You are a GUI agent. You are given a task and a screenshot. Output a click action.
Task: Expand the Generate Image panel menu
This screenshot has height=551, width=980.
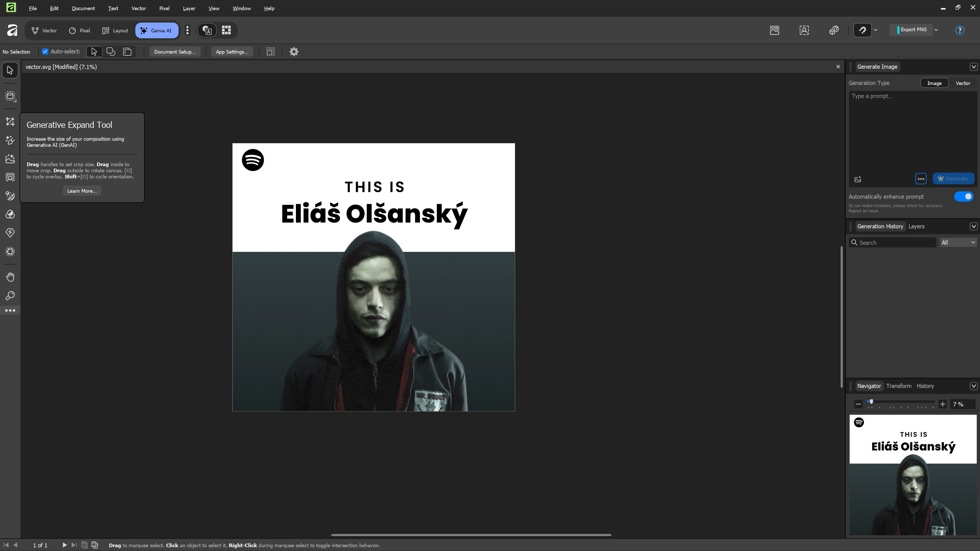pyautogui.click(x=973, y=67)
